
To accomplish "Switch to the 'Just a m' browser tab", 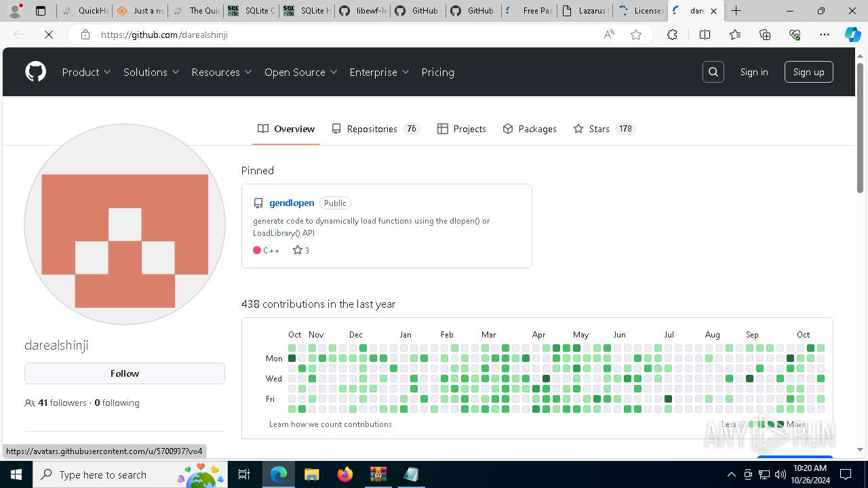I will pos(140,11).
